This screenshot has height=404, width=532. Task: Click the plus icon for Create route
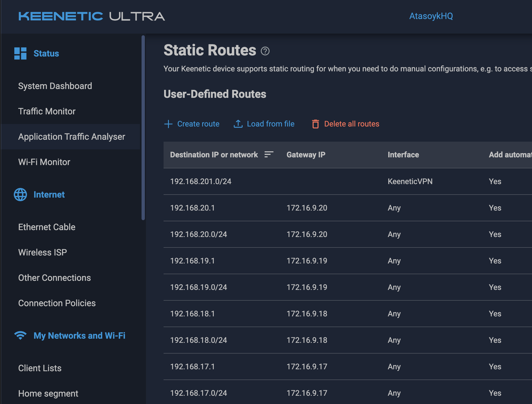[x=168, y=124]
